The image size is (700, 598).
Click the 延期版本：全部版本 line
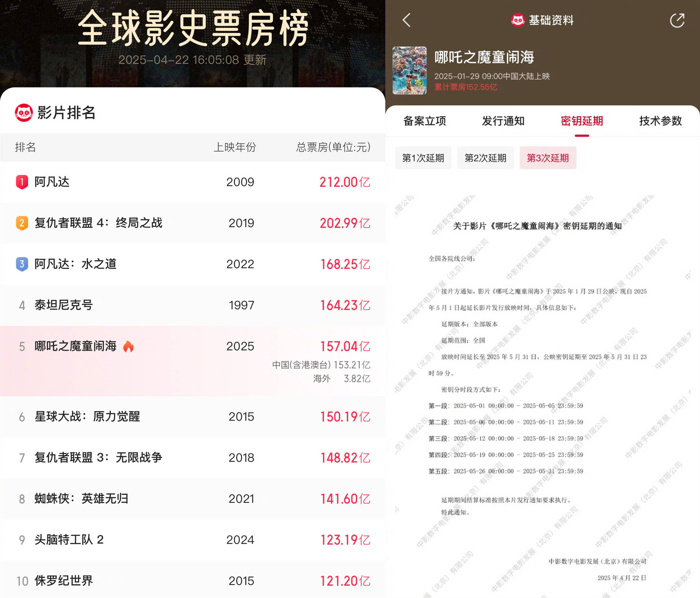pyautogui.click(x=470, y=324)
